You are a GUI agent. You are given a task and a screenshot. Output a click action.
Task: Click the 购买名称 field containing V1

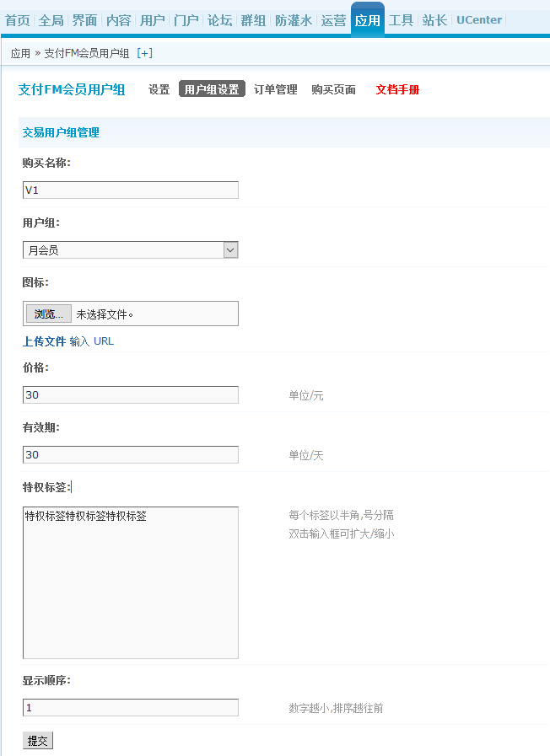click(131, 190)
